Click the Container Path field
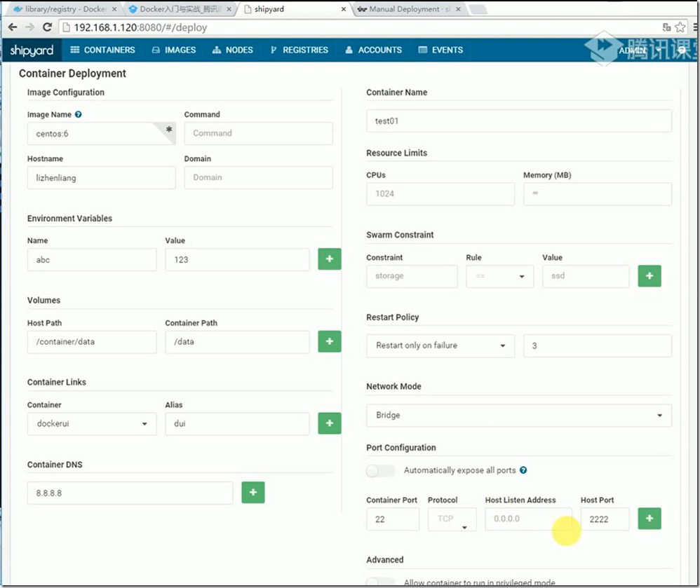The height and width of the screenshot is (588, 700). point(238,342)
